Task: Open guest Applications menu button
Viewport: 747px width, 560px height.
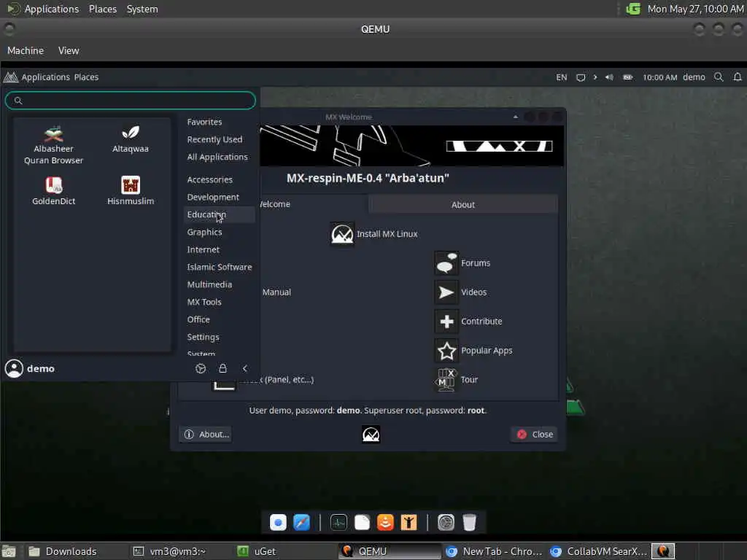Action: (x=37, y=77)
